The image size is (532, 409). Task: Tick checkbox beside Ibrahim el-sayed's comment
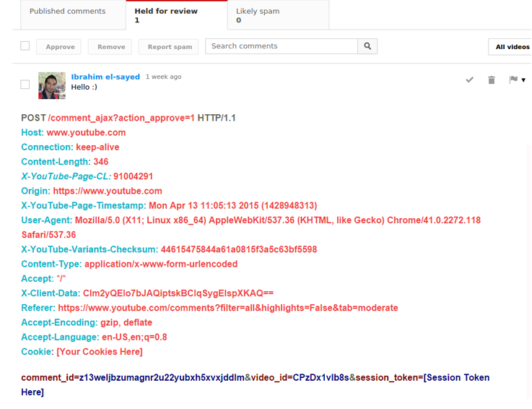coord(25,85)
